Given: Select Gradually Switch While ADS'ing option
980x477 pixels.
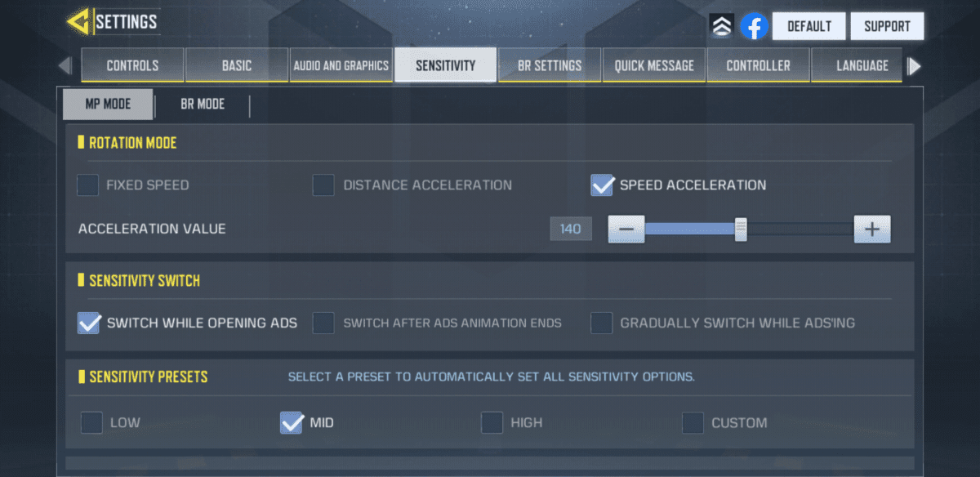Looking at the screenshot, I should (602, 323).
